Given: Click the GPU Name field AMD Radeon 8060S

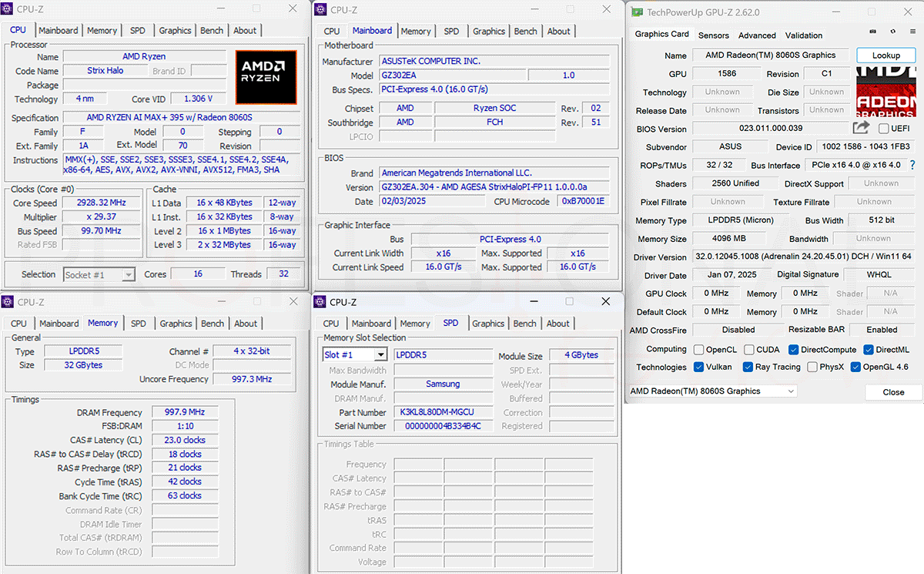Looking at the screenshot, I should point(770,55).
